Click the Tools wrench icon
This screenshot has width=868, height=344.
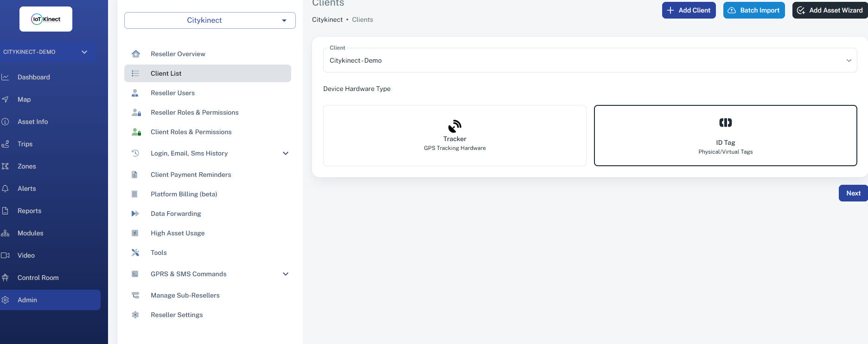(135, 253)
